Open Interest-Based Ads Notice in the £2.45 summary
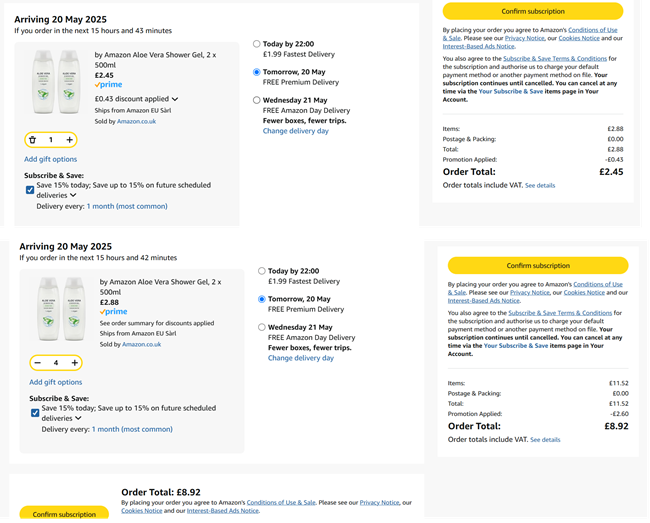The height and width of the screenshot is (523, 650). tap(478, 46)
